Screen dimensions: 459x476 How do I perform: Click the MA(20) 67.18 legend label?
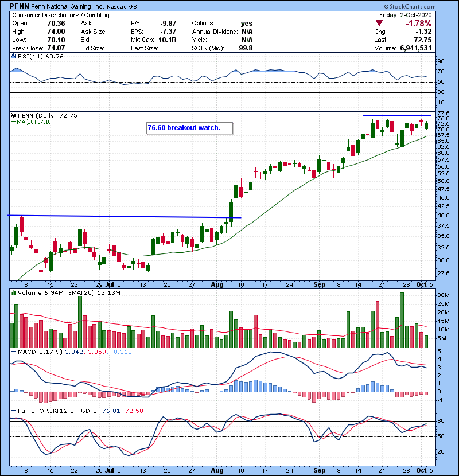pos(34,122)
